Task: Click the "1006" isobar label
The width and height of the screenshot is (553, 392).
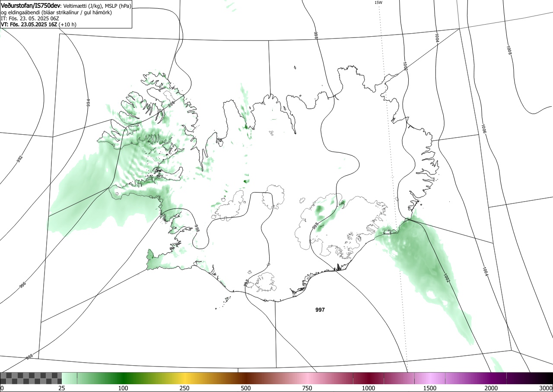Action: point(483,128)
